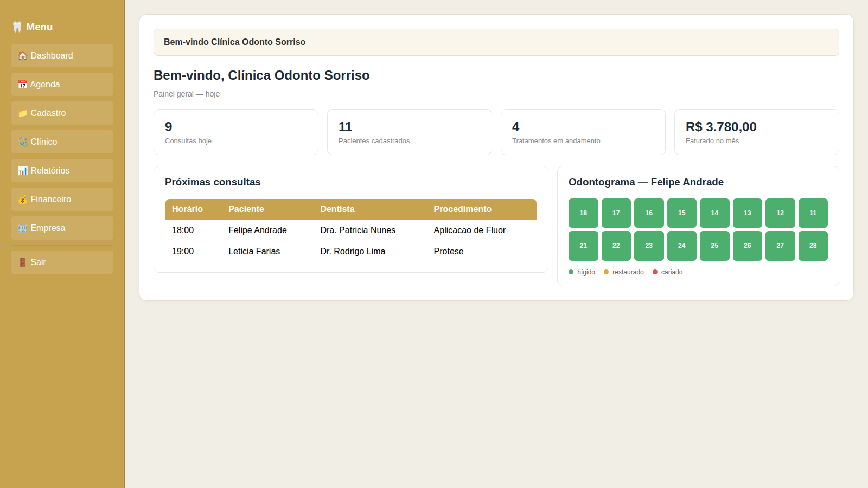Select tooth 15 in the odontogram
The image size is (868, 488).
(x=682, y=213)
